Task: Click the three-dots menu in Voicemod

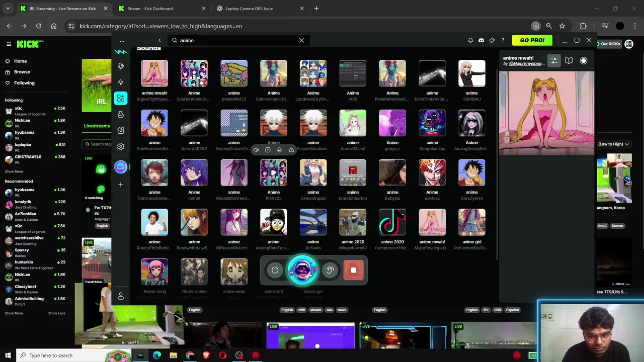Action: coord(122,41)
